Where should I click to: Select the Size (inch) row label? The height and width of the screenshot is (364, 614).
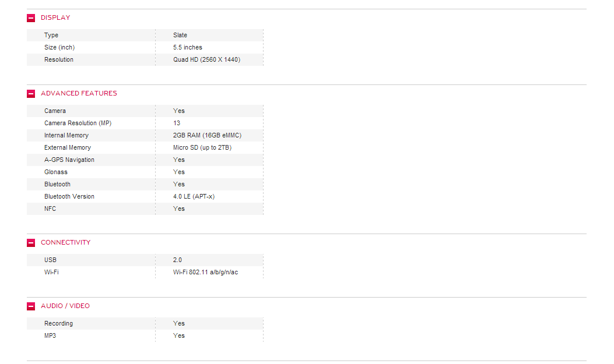click(59, 47)
